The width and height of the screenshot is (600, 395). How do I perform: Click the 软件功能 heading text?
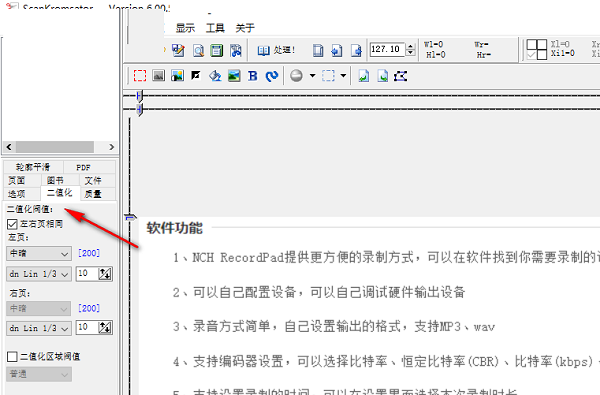point(174,228)
